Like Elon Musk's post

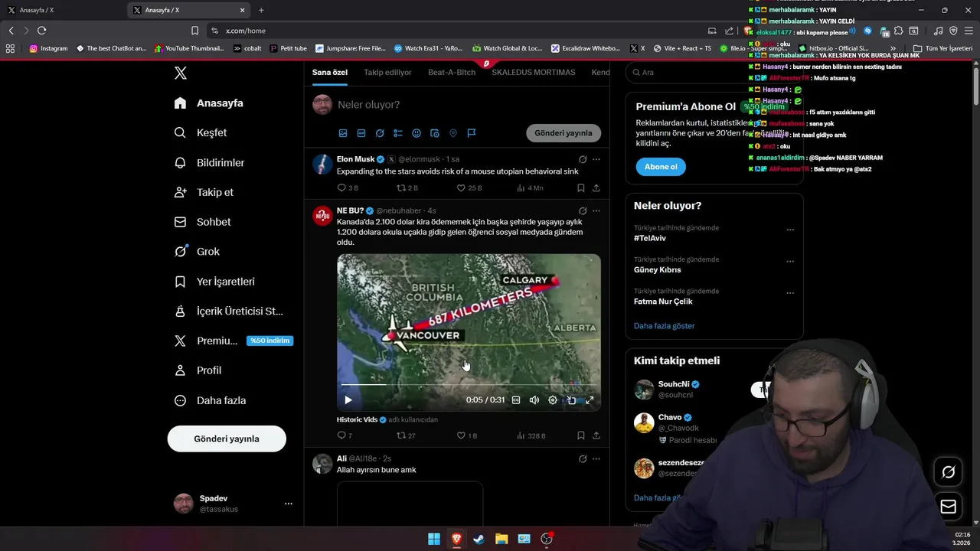pos(469,187)
